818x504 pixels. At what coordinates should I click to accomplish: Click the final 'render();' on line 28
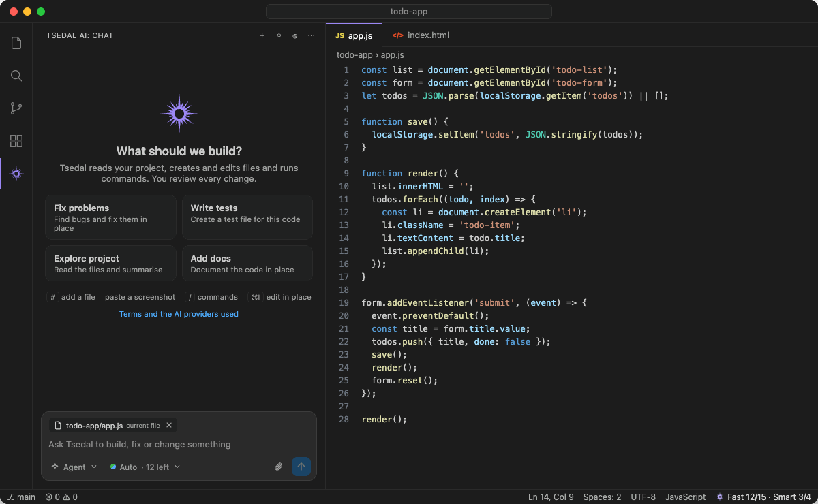(384, 419)
